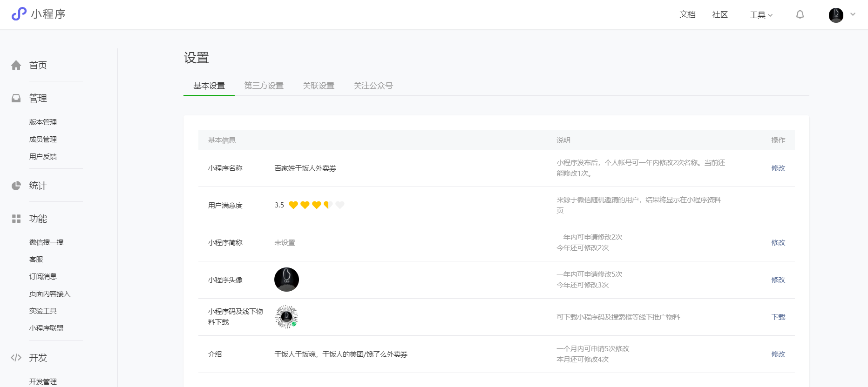
Task: Open 订阅消息 page
Action: (43, 276)
